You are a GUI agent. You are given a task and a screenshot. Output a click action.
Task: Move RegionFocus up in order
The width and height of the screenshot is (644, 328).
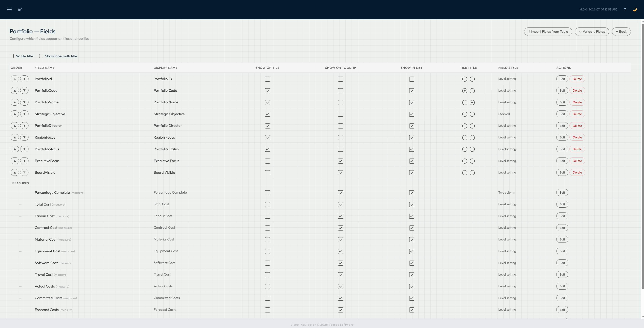click(x=15, y=137)
